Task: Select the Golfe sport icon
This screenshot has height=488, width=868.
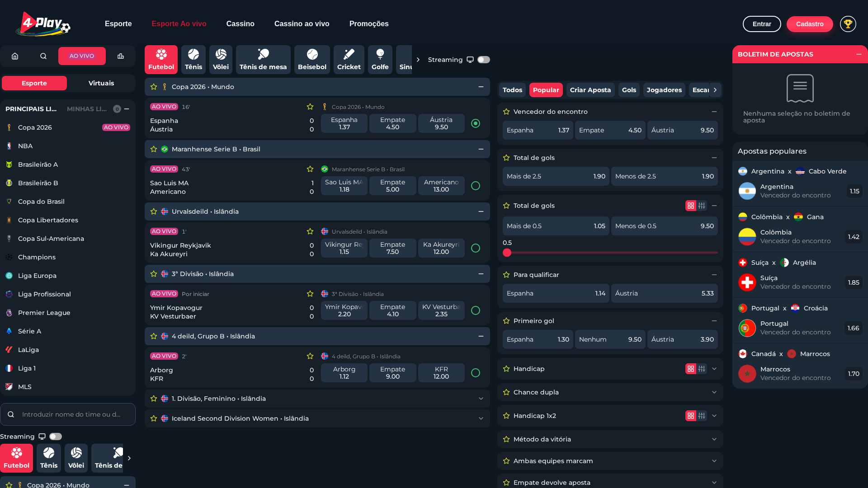Action: [380, 60]
